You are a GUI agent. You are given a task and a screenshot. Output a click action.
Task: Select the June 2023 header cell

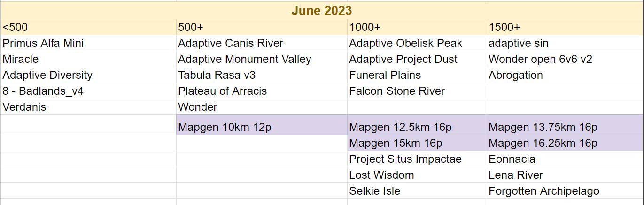coord(322,10)
